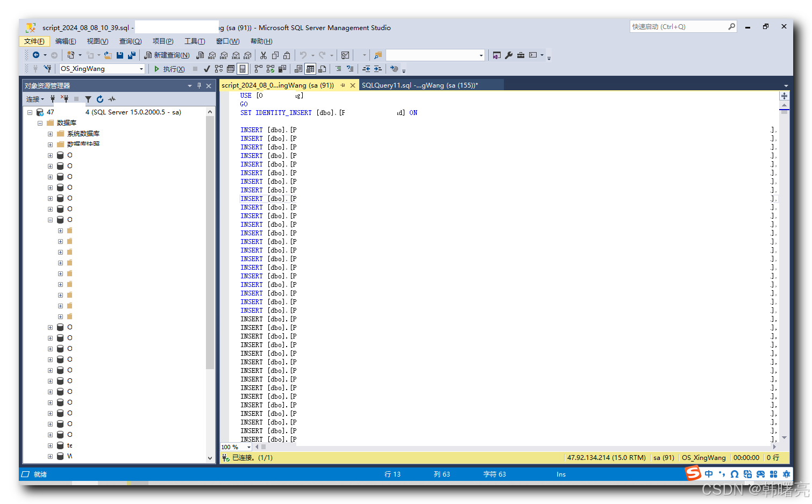Open the 连接 dropdown in Object Explorer
The image size is (812, 504).
click(x=35, y=99)
